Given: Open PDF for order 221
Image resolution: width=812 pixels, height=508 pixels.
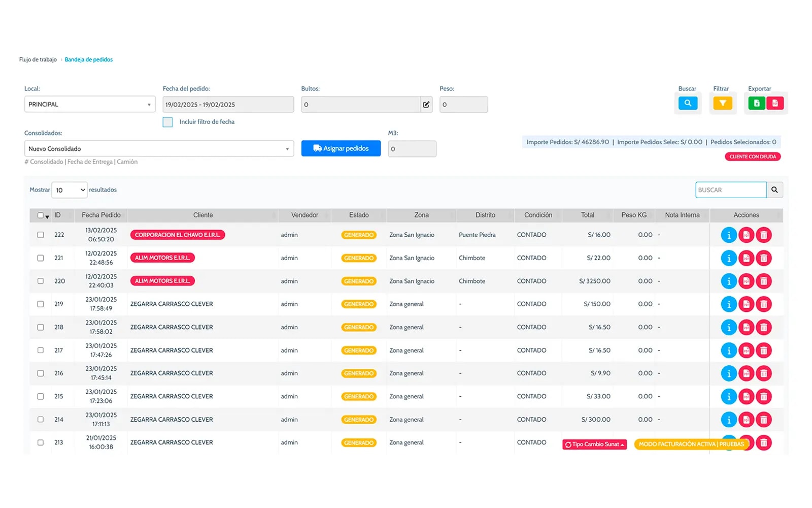Looking at the screenshot, I should (746, 258).
